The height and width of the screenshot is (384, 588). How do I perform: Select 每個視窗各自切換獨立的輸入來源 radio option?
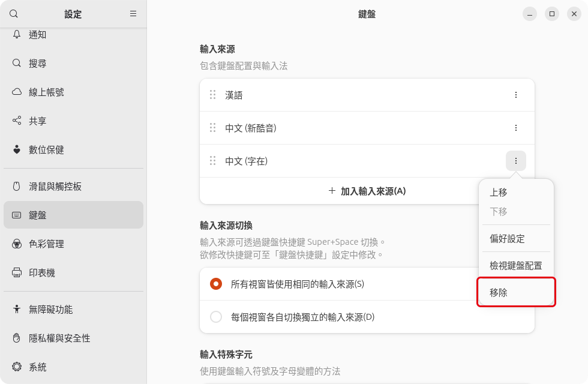pos(216,317)
